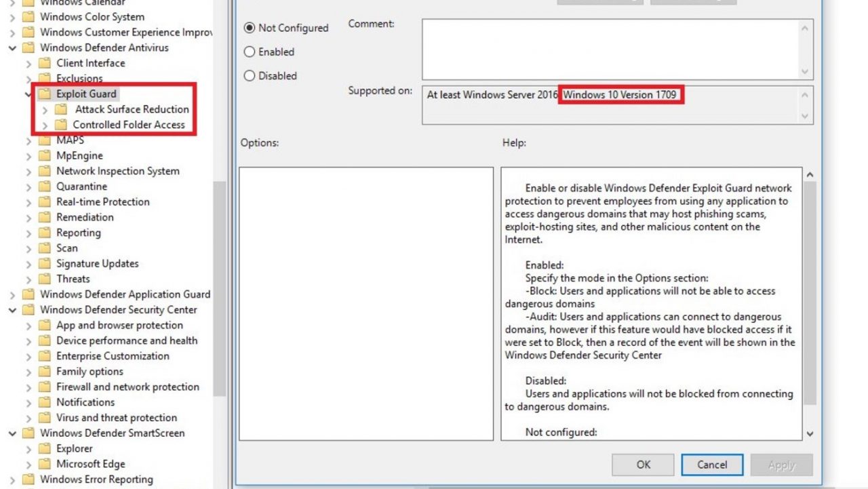Click the "Windows 10 Version 1709" supported text
This screenshot has height=489, width=868.
click(620, 95)
